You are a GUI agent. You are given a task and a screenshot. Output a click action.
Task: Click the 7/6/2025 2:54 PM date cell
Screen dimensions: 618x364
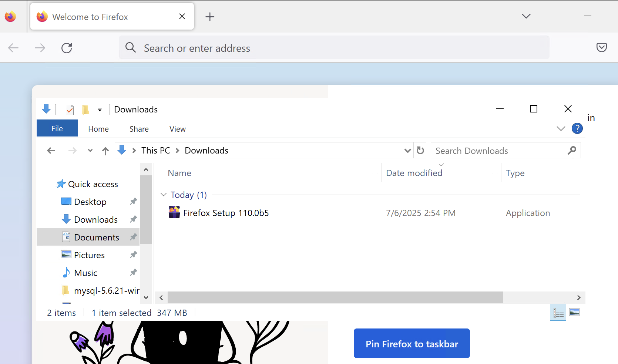pos(421,213)
